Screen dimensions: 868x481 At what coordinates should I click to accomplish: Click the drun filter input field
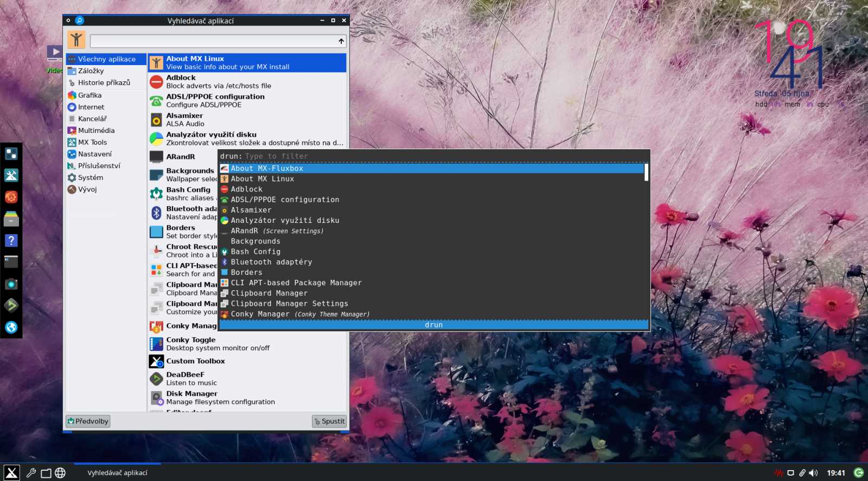click(445, 156)
